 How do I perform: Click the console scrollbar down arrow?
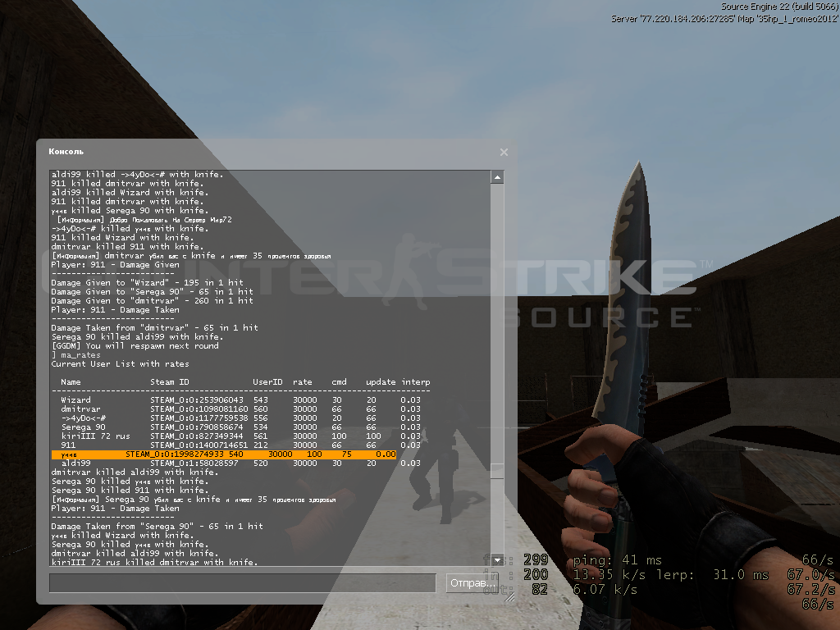(x=497, y=560)
